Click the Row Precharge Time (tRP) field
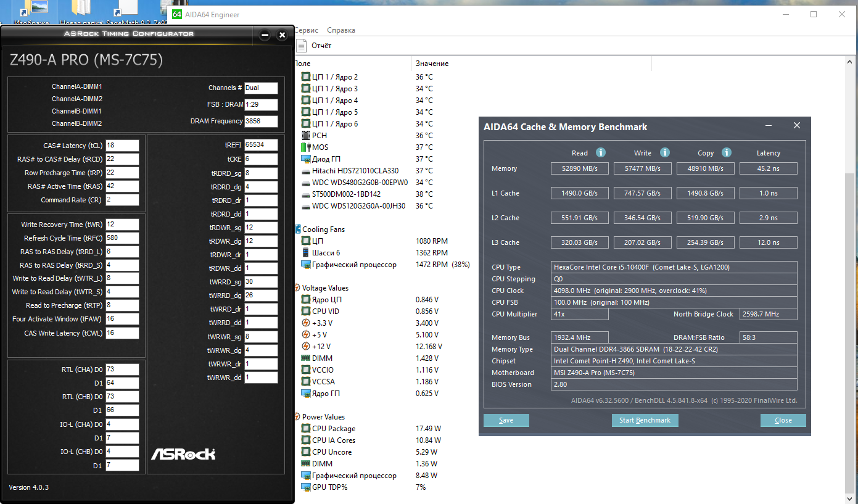 122,173
